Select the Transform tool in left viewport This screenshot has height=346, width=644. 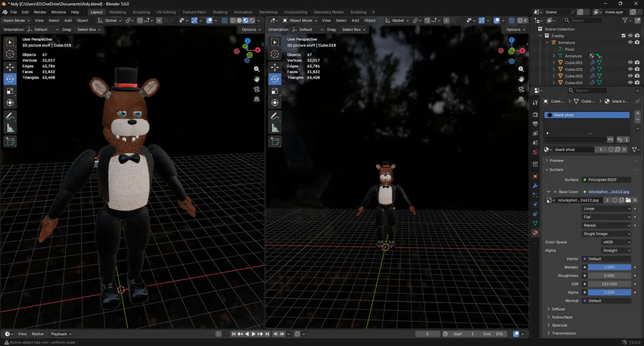pos(10,103)
